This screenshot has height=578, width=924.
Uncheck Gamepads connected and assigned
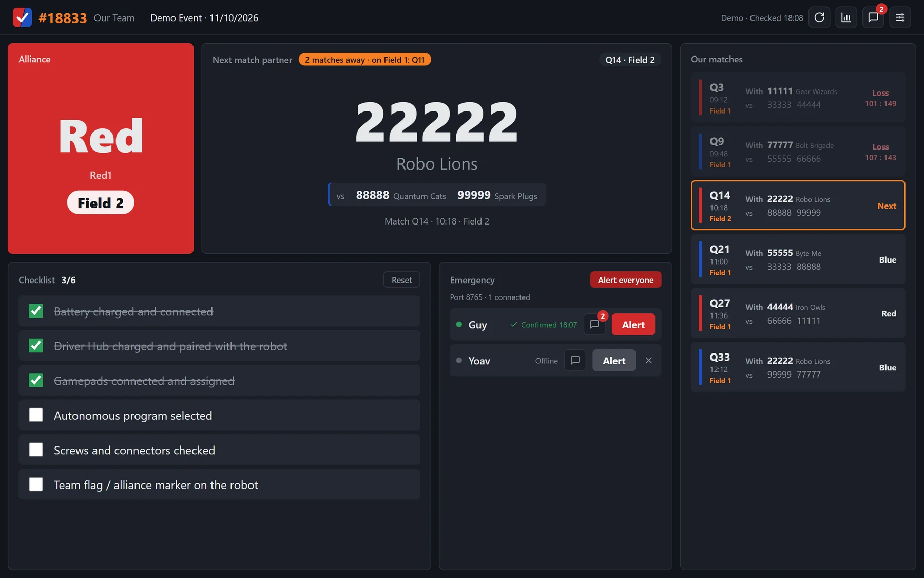tap(36, 381)
